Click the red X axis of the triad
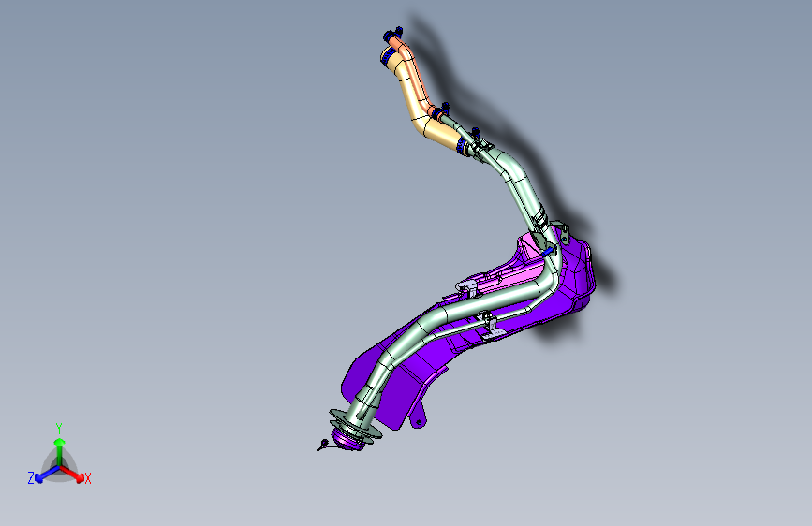This screenshot has width=812, height=526. (72, 474)
